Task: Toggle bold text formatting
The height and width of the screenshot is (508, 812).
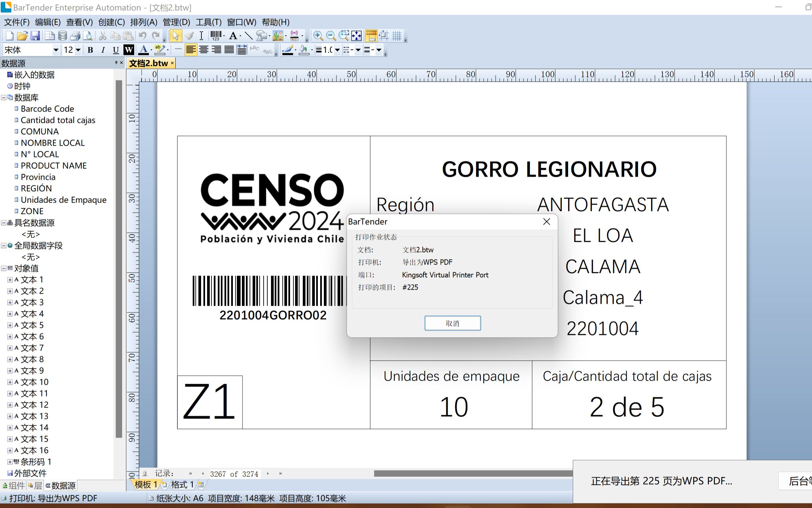Action: (x=90, y=50)
